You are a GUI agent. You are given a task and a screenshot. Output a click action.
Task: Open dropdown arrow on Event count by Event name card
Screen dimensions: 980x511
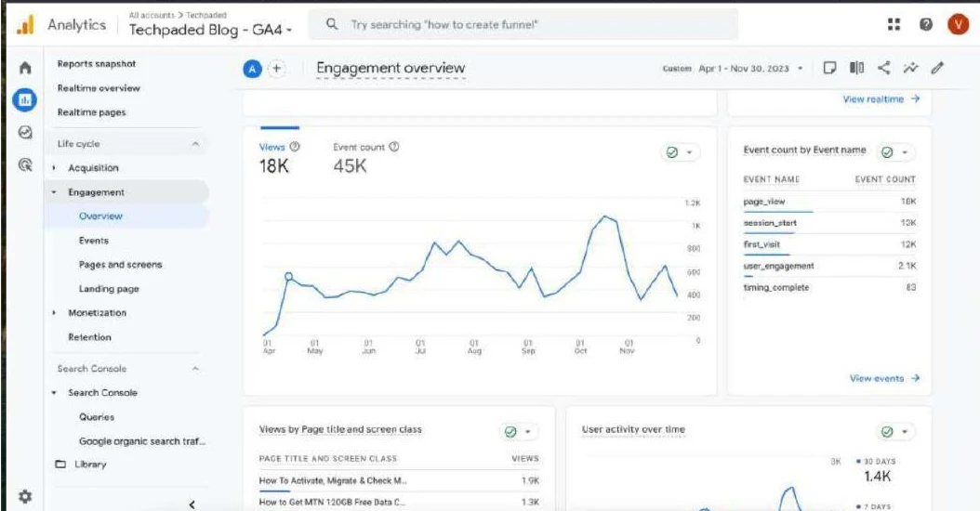(x=905, y=152)
